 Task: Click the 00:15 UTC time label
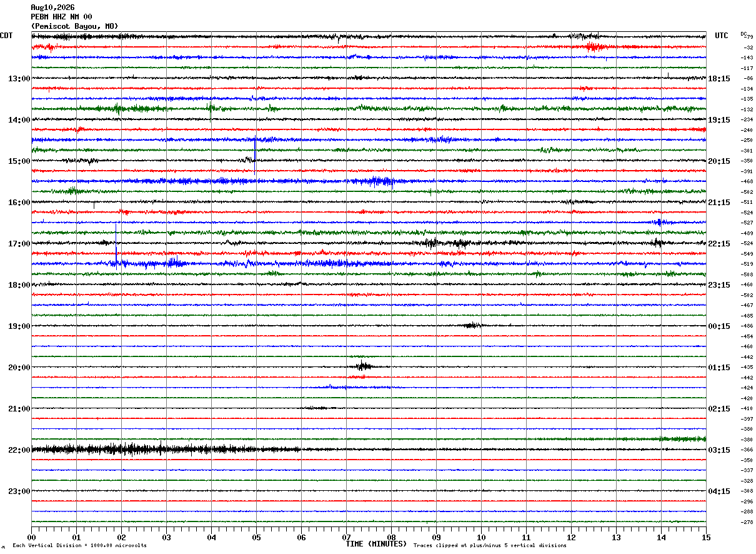point(719,326)
